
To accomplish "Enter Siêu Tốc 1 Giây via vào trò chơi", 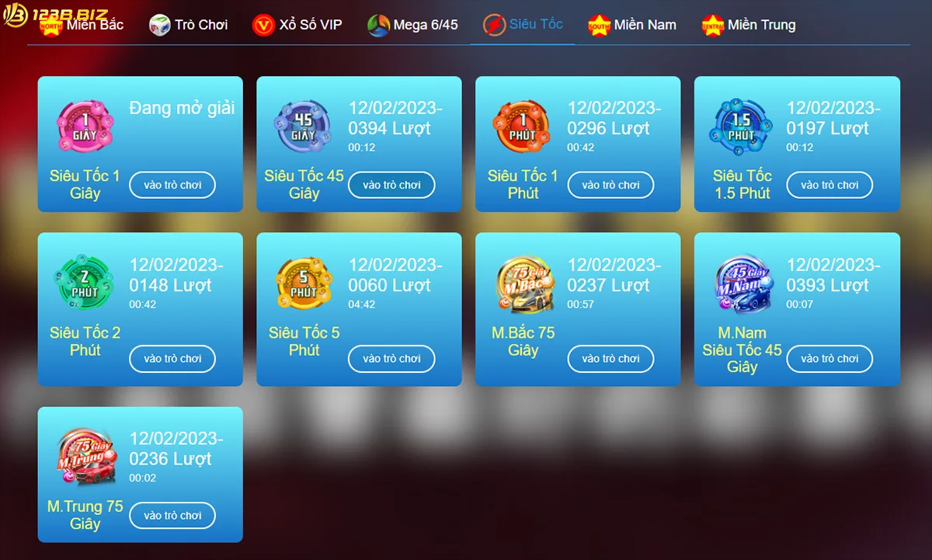I will click(x=172, y=186).
